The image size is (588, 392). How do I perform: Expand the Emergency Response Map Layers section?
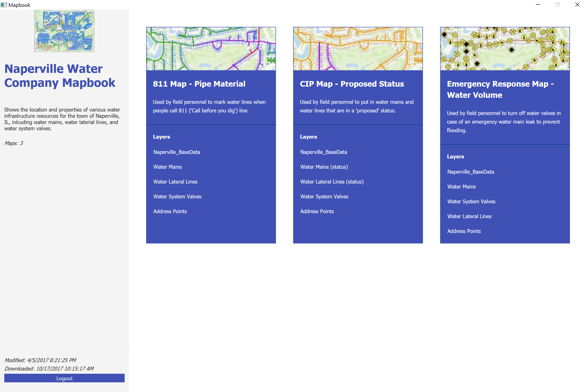455,157
